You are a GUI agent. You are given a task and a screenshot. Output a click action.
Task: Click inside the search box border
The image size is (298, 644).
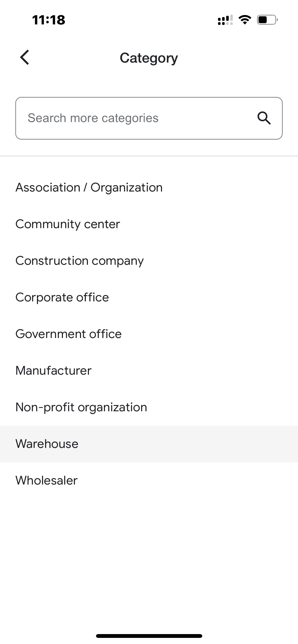pyautogui.click(x=149, y=118)
